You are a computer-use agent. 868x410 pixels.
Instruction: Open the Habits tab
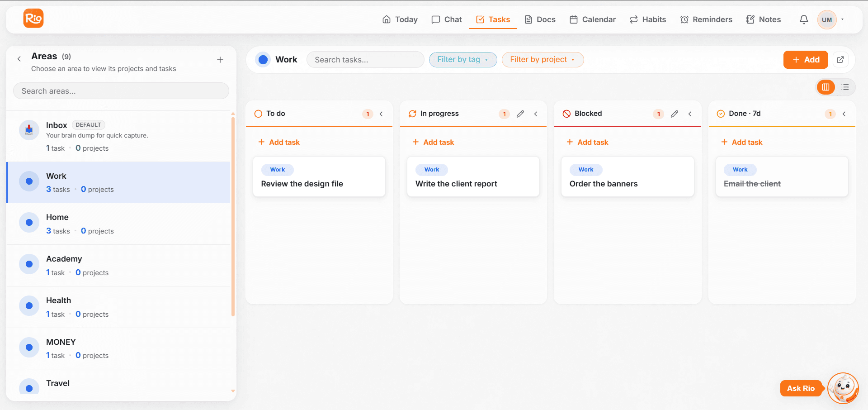pos(648,19)
